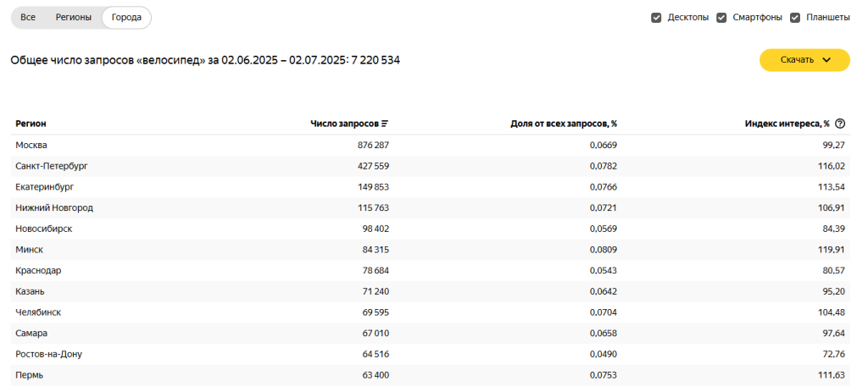Image resolution: width=868 pixels, height=392 pixels.
Task: Click the Индекс интереса column header text
Action: tap(787, 124)
